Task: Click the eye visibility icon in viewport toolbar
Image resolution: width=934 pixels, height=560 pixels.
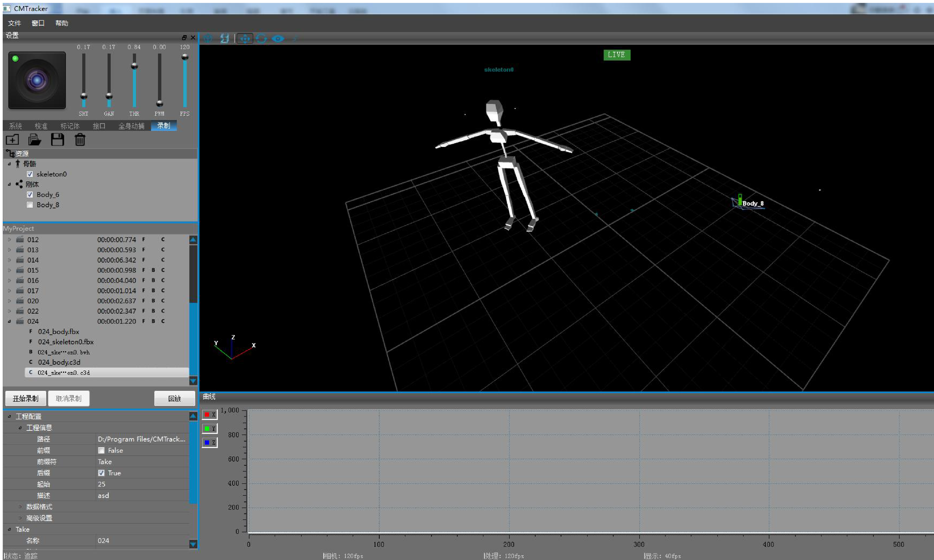Action: 278,39
